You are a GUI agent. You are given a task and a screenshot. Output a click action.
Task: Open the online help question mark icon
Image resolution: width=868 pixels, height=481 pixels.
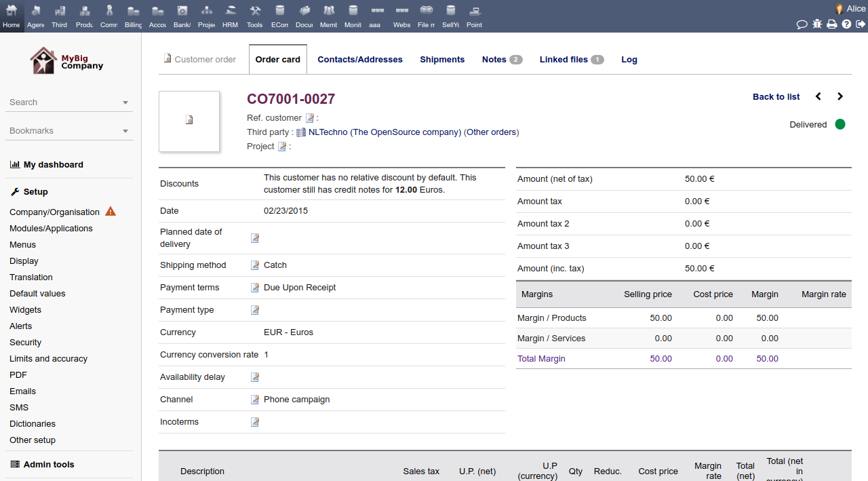pos(846,24)
